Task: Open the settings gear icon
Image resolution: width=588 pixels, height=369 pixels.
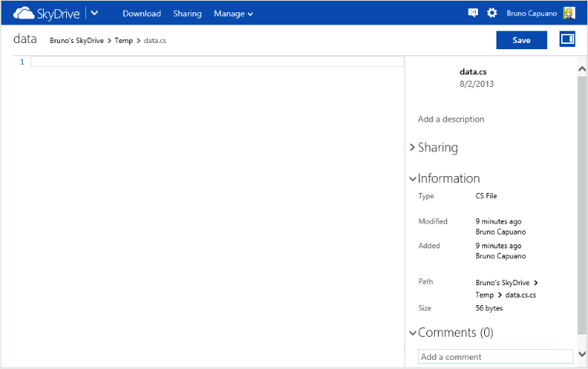Action: tap(493, 13)
